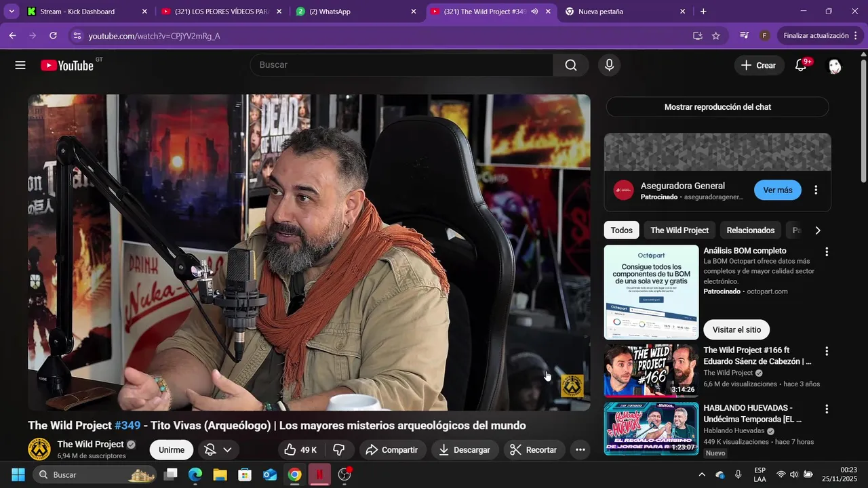Switch to Stream - Kick Dashboard tab
Screen dimensions: 868x488
87,12
